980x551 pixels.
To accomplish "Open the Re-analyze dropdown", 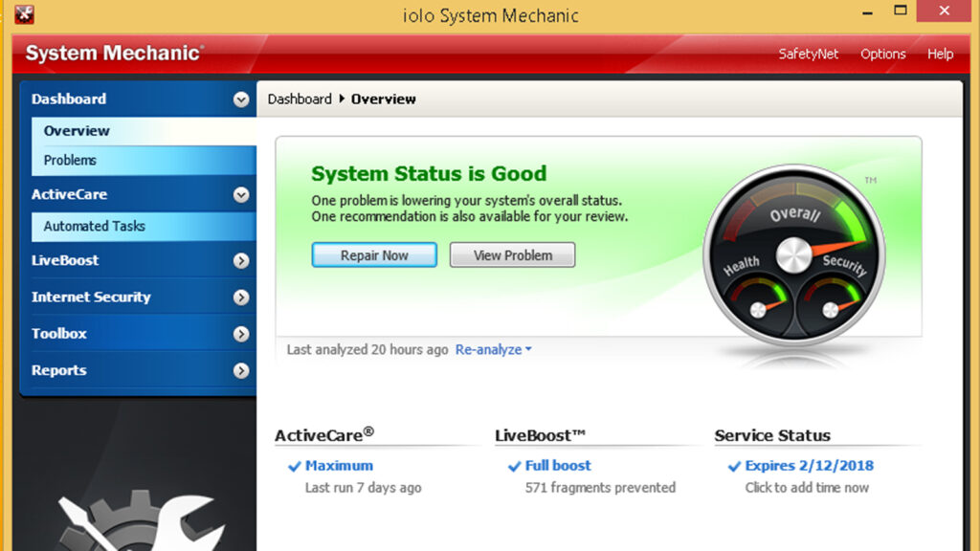I will click(493, 350).
